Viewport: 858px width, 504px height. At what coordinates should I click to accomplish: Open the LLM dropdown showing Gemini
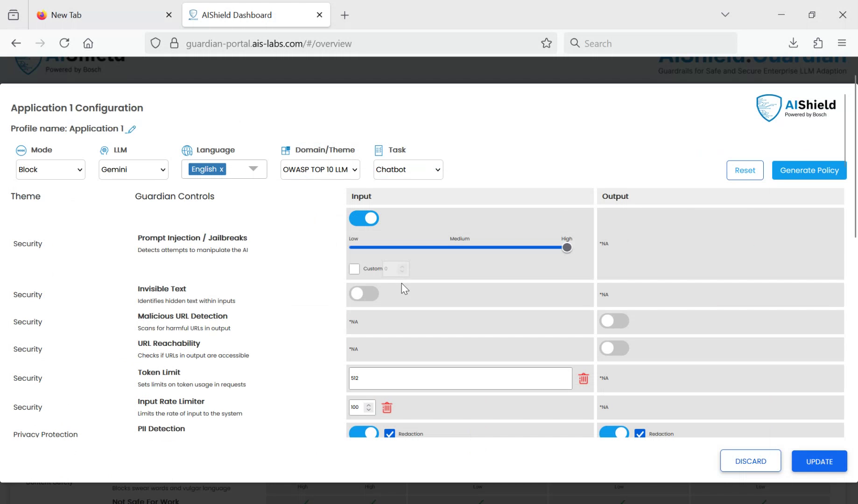[133, 169]
